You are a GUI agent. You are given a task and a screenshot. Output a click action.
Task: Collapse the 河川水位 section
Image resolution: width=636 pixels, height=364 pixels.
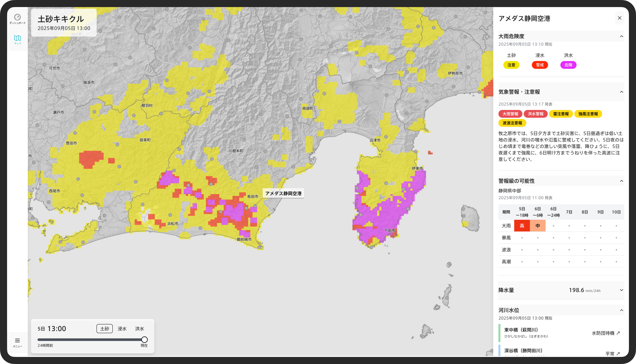tap(621, 310)
